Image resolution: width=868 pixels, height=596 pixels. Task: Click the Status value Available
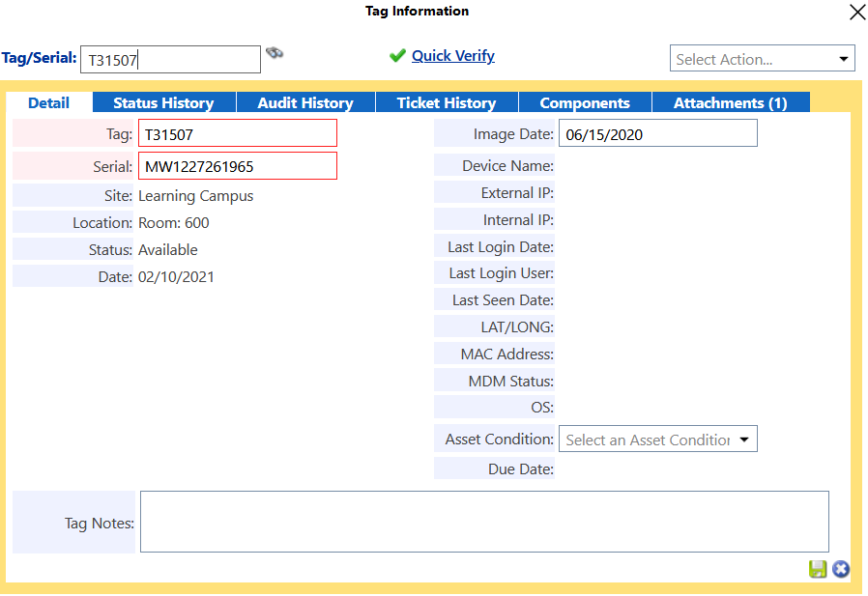[168, 250]
